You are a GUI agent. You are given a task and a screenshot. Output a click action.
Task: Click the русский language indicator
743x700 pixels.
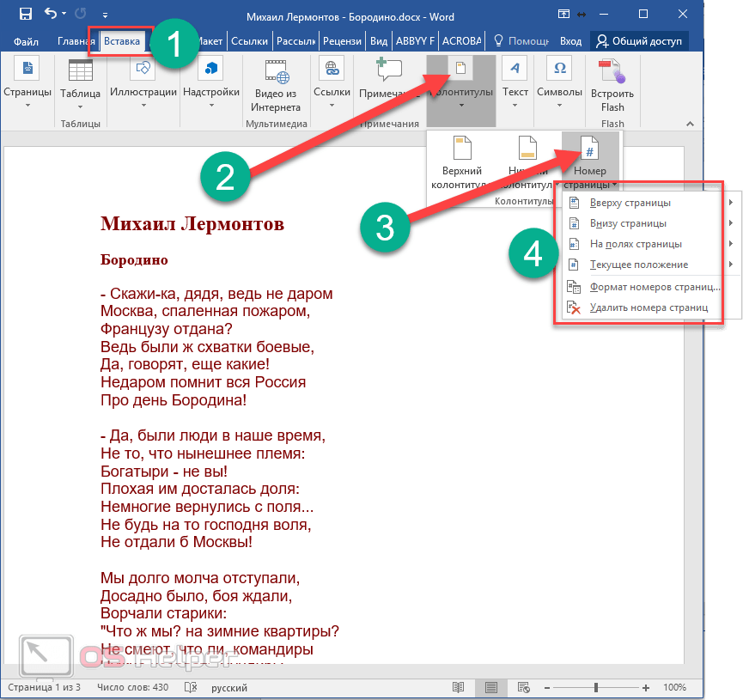pos(229,688)
